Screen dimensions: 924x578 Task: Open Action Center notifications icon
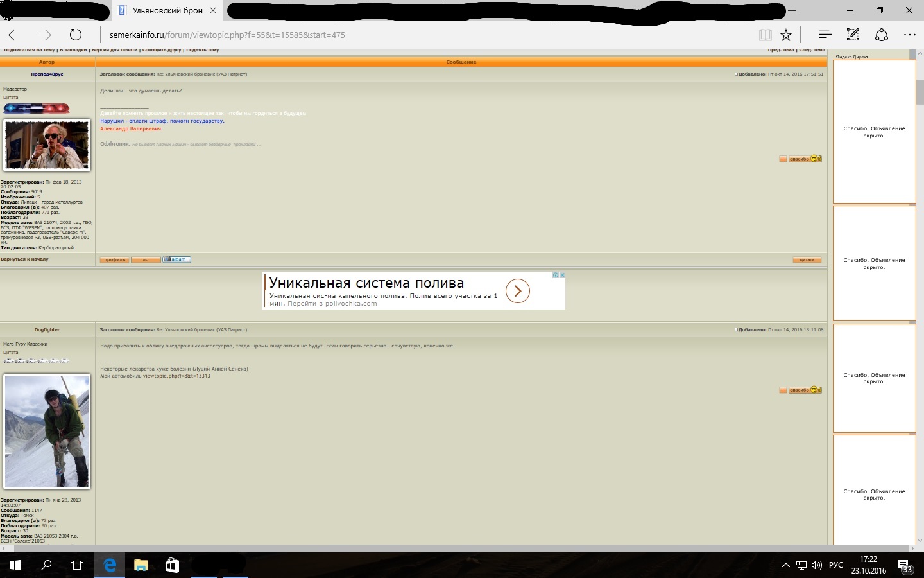point(905,566)
